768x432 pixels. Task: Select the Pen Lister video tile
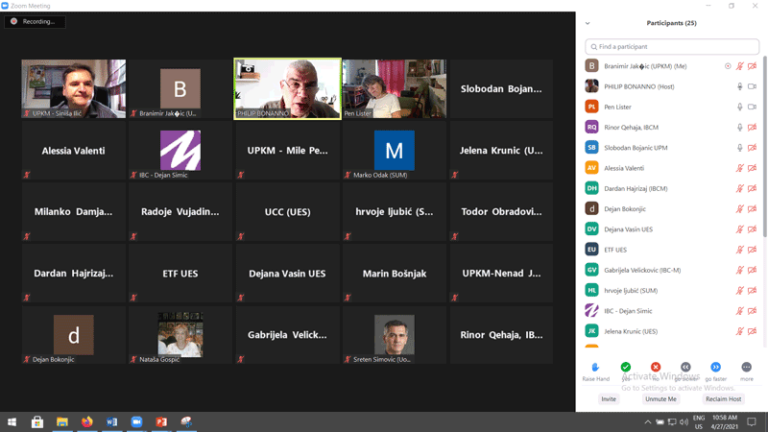(x=394, y=89)
